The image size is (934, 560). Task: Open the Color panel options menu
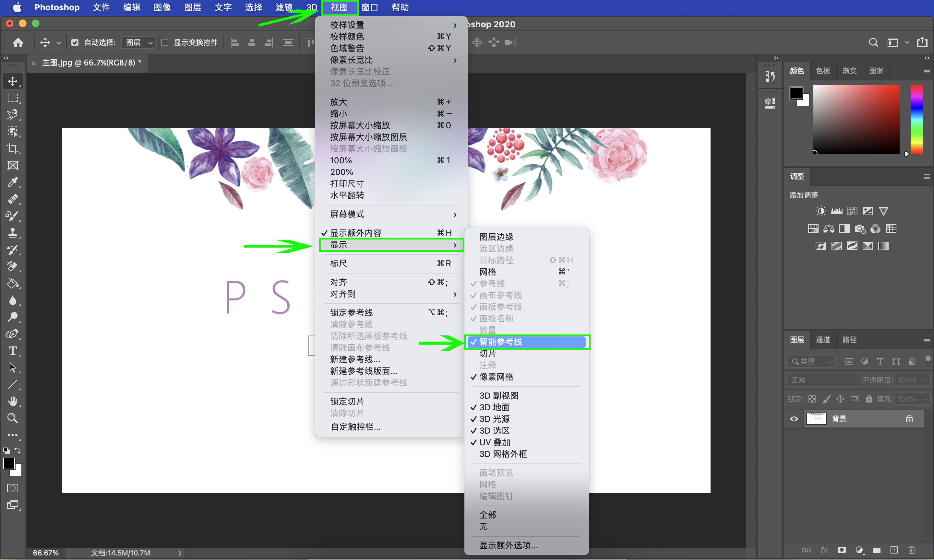coord(927,71)
